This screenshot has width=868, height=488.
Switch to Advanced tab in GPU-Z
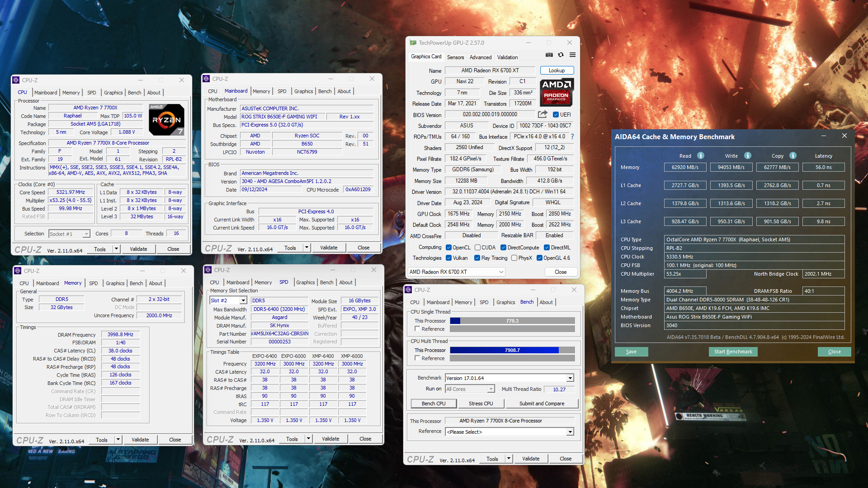pos(481,57)
